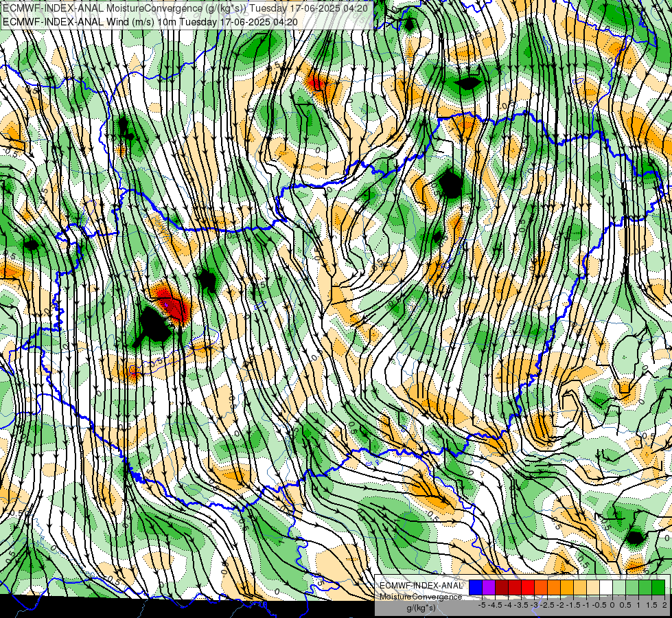
Task: Select the legend swatch between -4 and -3.5
Action: coord(515,587)
